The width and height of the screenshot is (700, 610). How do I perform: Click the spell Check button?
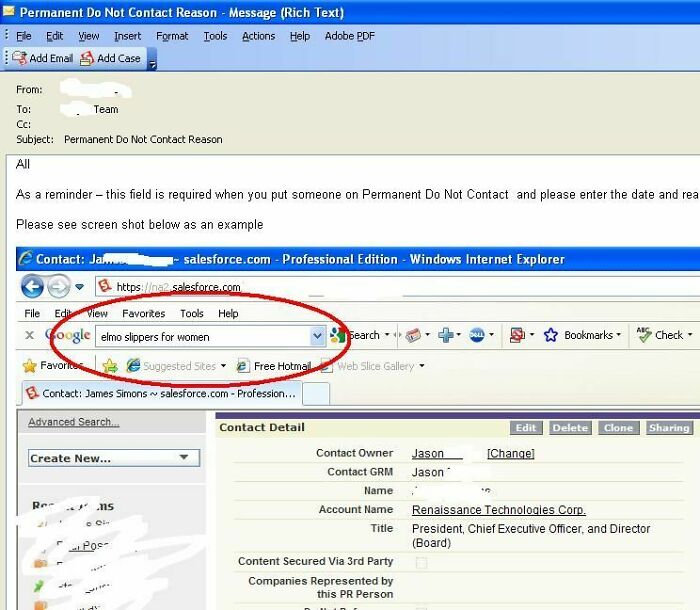point(660,335)
